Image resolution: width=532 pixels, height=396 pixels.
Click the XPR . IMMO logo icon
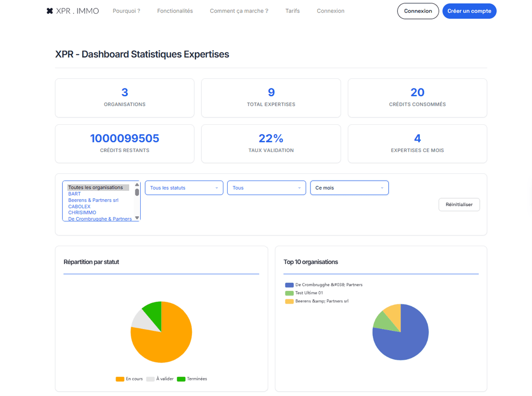click(x=50, y=11)
